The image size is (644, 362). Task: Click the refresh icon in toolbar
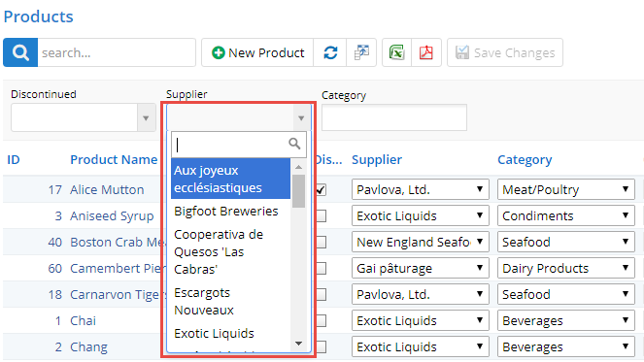pyautogui.click(x=330, y=52)
